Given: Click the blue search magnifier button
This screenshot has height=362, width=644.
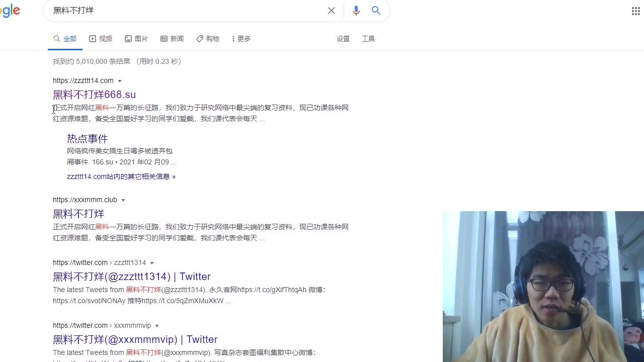Looking at the screenshot, I should [x=376, y=11].
